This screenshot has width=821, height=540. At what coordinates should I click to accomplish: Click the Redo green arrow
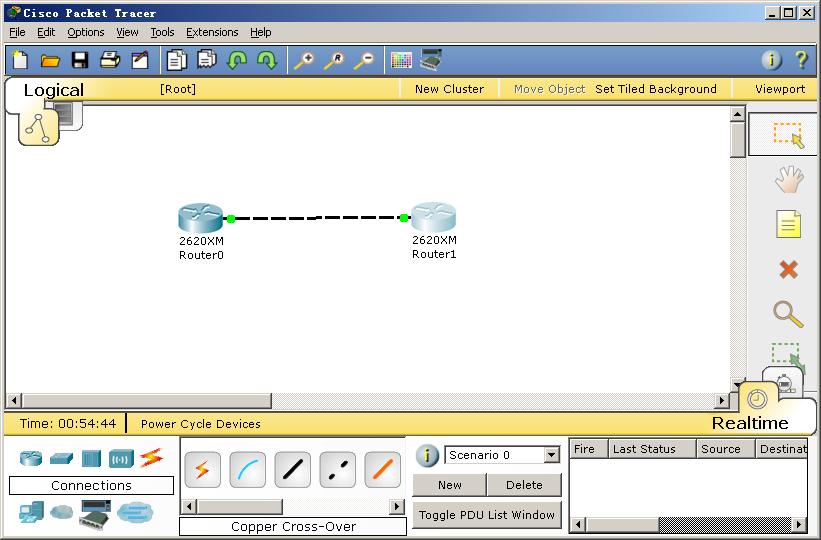[x=267, y=60]
